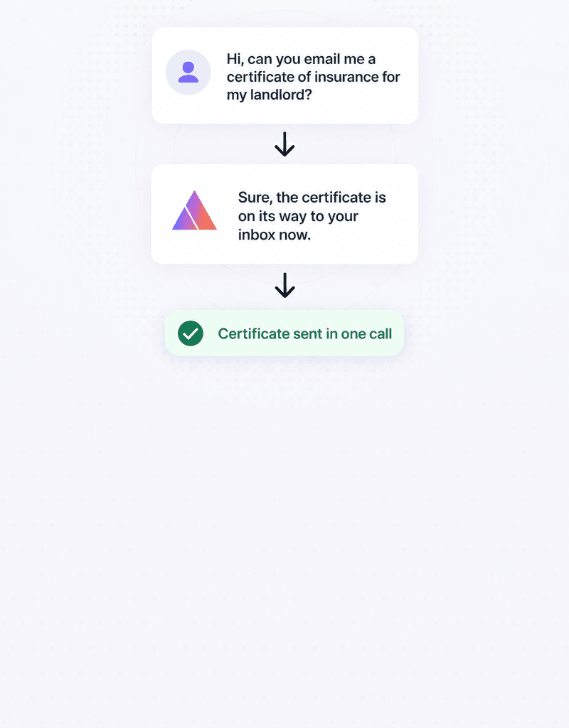Click the word 'sent' in the status pill
Screen dimensions: 569x728
[x=307, y=334]
